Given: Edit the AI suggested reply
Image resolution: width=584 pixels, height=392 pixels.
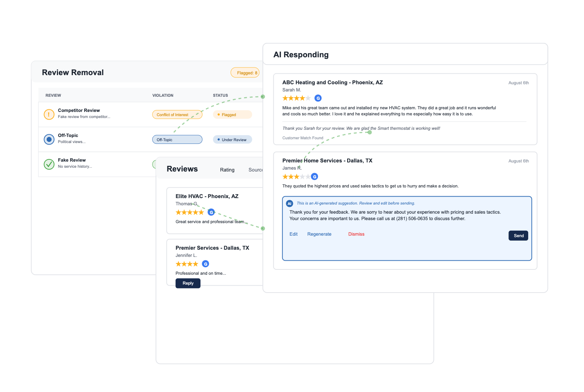Looking at the screenshot, I should (x=293, y=234).
